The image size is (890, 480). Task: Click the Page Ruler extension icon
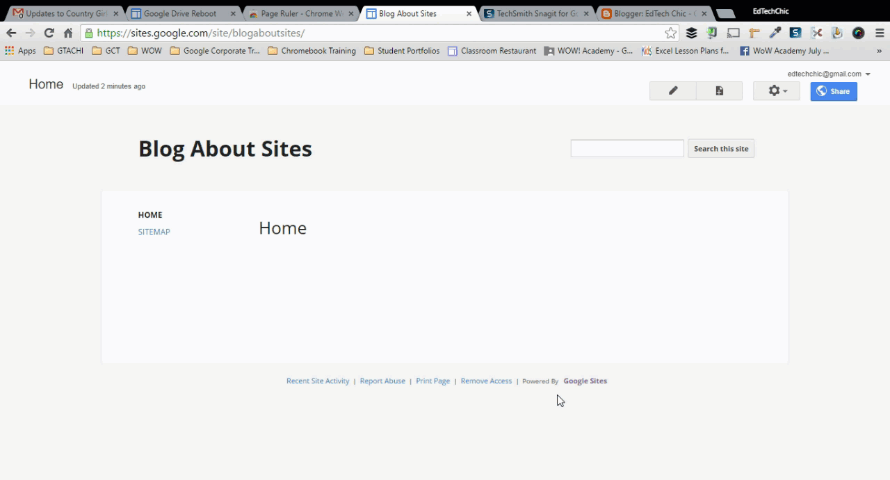pos(754,33)
